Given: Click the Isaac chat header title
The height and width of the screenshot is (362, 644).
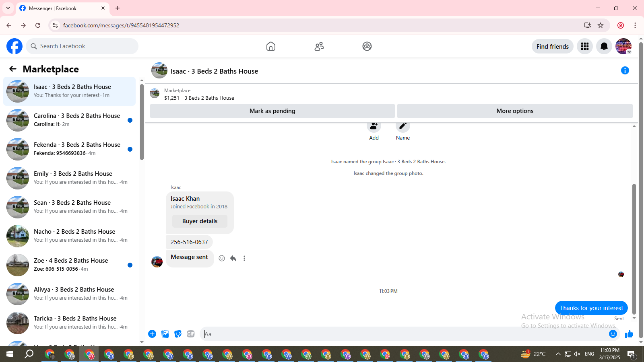Looking at the screenshot, I should click(x=214, y=71).
